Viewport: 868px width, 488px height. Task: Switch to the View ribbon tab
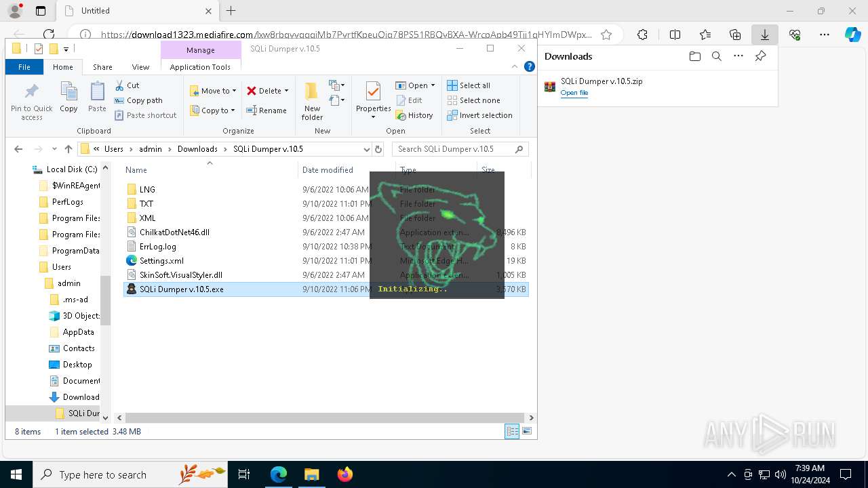[140, 67]
